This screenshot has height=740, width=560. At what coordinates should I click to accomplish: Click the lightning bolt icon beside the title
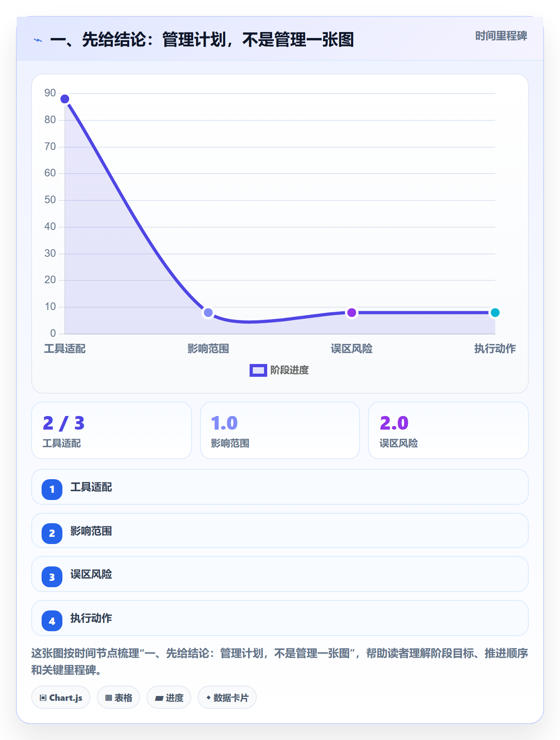click(x=38, y=40)
